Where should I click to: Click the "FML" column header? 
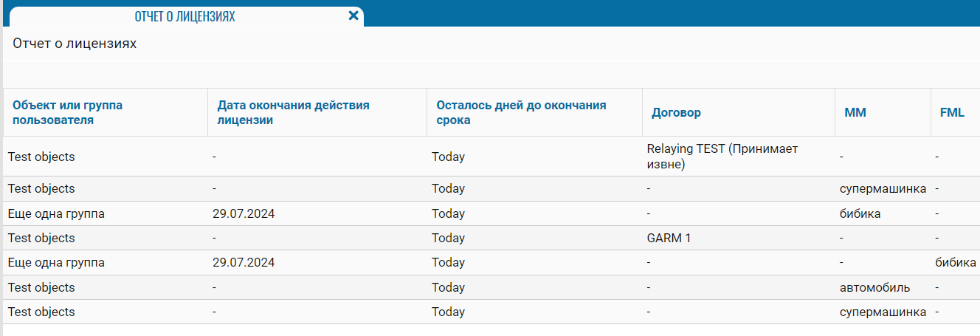click(952, 113)
